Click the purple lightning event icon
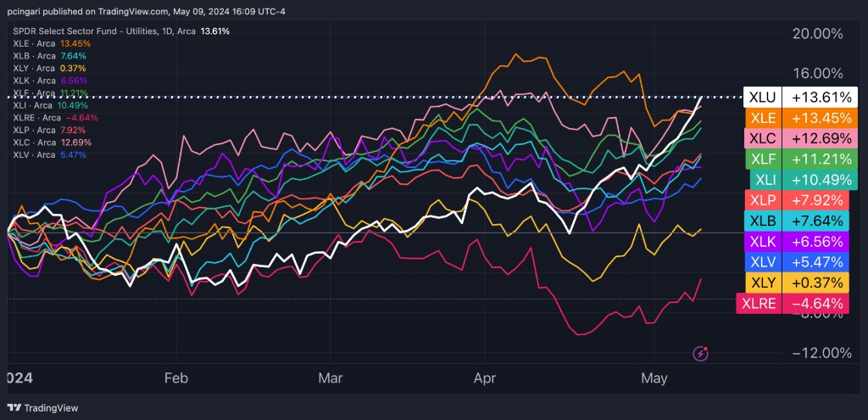The height and width of the screenshot is (420, 868). (x=701, y=353)
